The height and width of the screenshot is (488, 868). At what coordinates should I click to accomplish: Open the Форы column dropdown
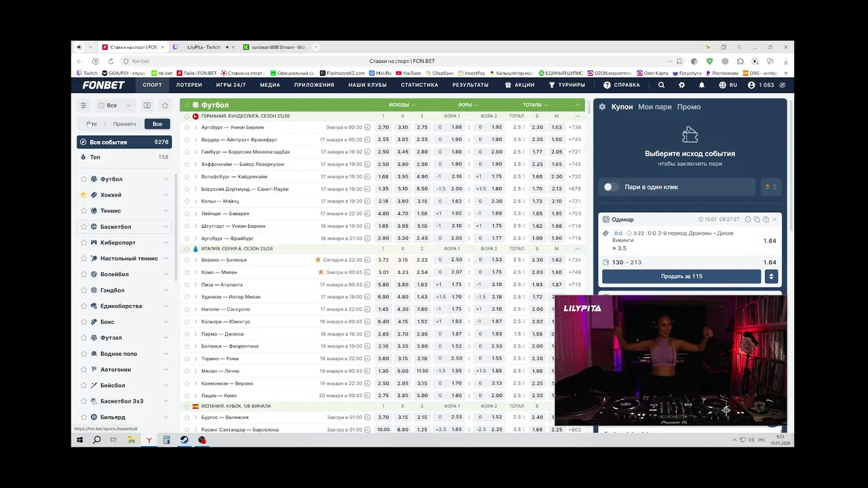(x=468, y=105)
